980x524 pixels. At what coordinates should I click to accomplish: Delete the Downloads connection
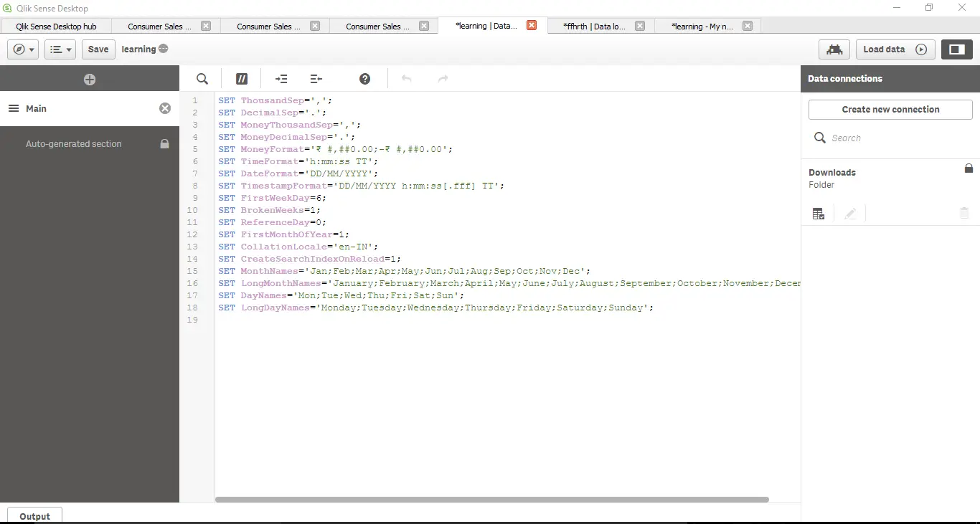pyautogui.click(x=964, y=214)
